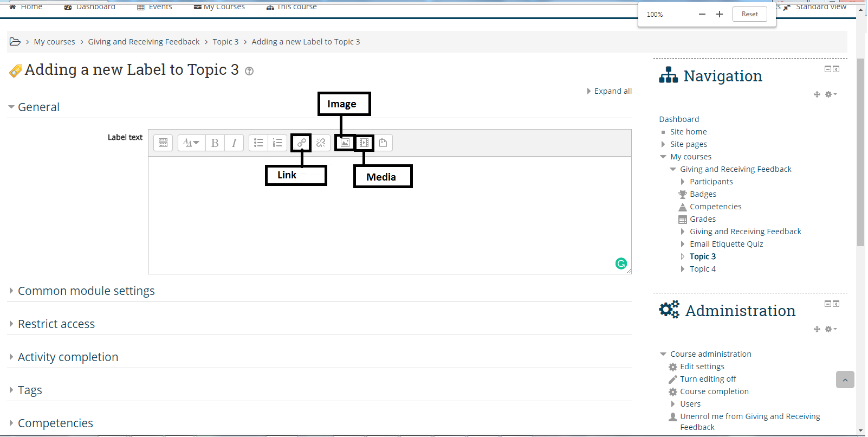This screenshot has height=437, width=868.
Task: Expand the Restrict access section
Action: (x=56, y=324)
